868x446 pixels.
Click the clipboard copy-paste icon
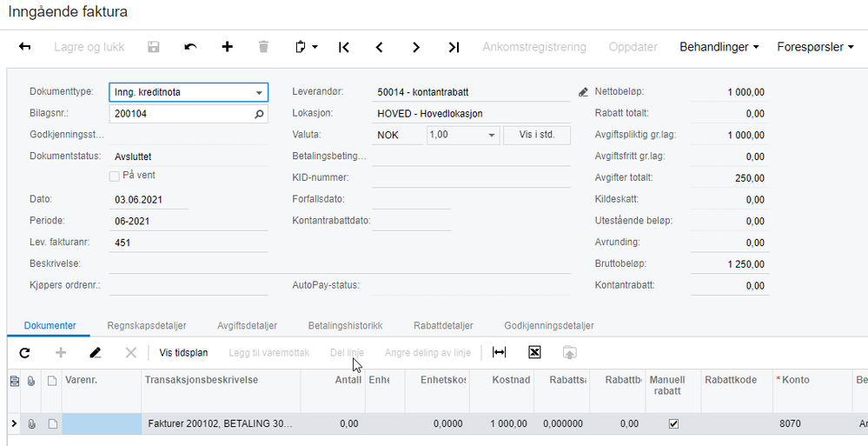pyautogui.click(x=301, y=47)
